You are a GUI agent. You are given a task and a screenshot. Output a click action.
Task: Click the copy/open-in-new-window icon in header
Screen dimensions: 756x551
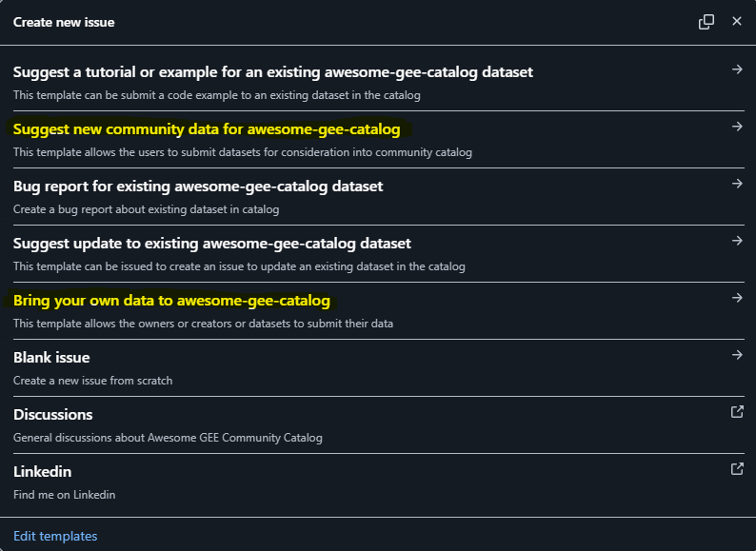(706, 22)
